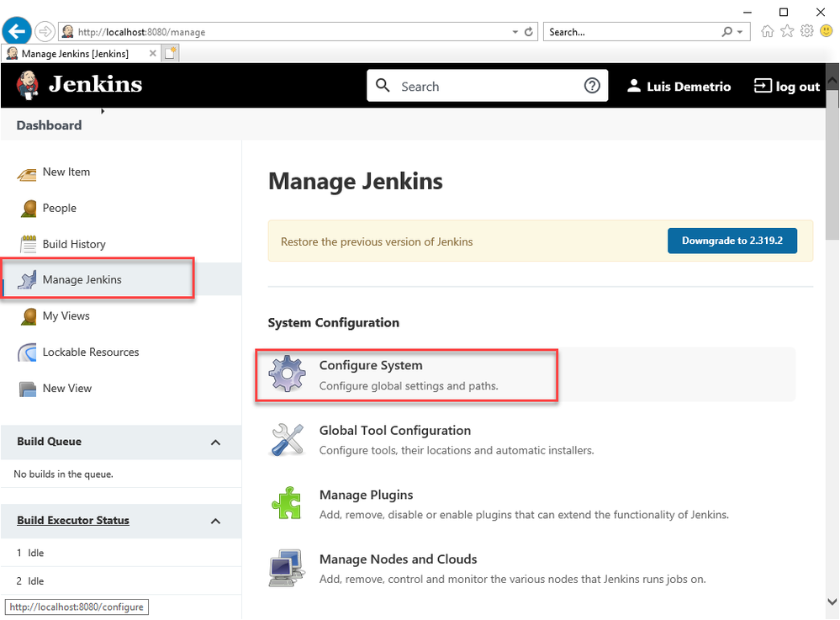Click the Global Tool Configuration tools icon

click(288, 439)
